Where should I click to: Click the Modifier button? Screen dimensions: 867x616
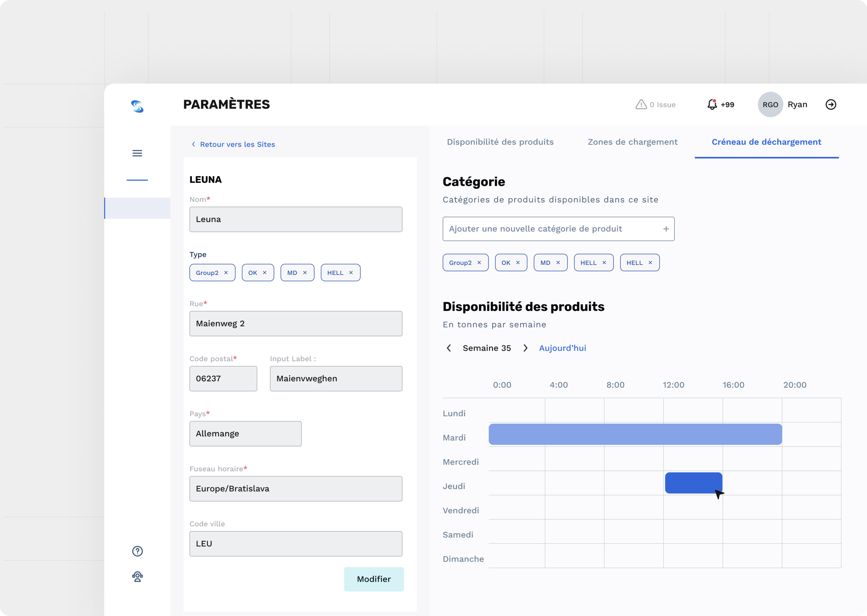coord(374,579)
